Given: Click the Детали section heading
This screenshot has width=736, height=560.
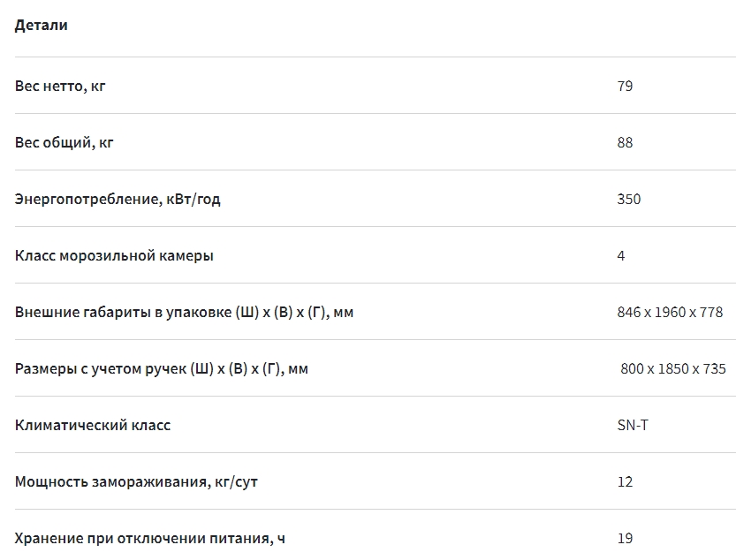Looking at the screenshot, I should click(x=41, y=26).
